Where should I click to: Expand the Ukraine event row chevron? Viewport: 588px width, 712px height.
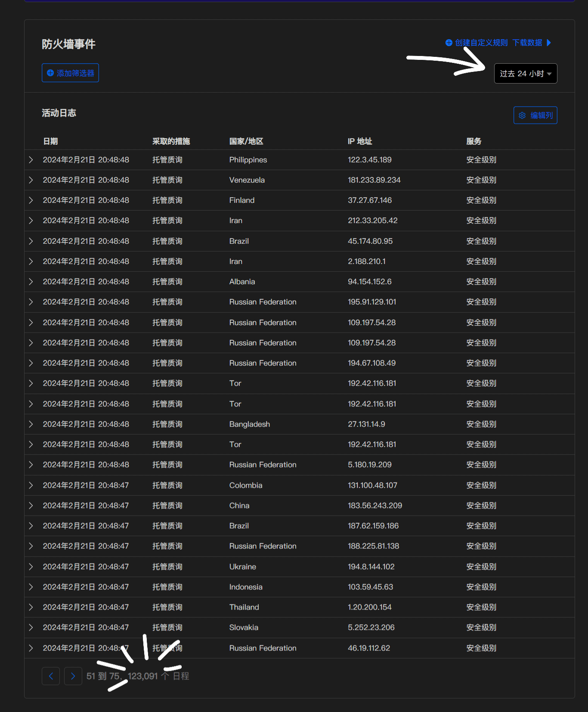pyautogui.click(x=31, y=567)
